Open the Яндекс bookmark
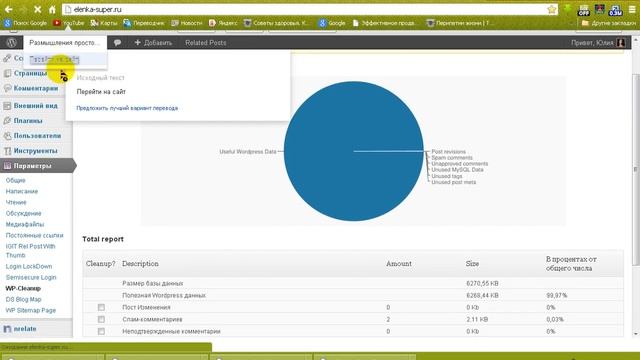 [x=223, y=23]
